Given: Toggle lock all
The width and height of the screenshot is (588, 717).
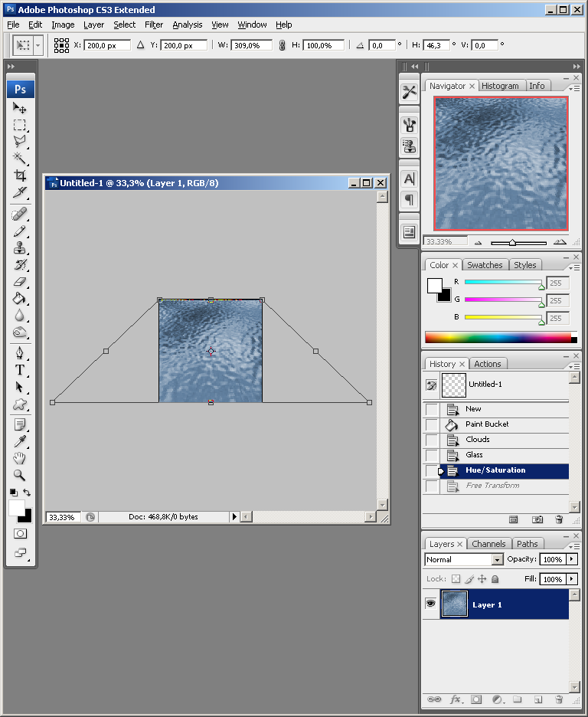Looking at the screenshot, I should pos(495,579).
